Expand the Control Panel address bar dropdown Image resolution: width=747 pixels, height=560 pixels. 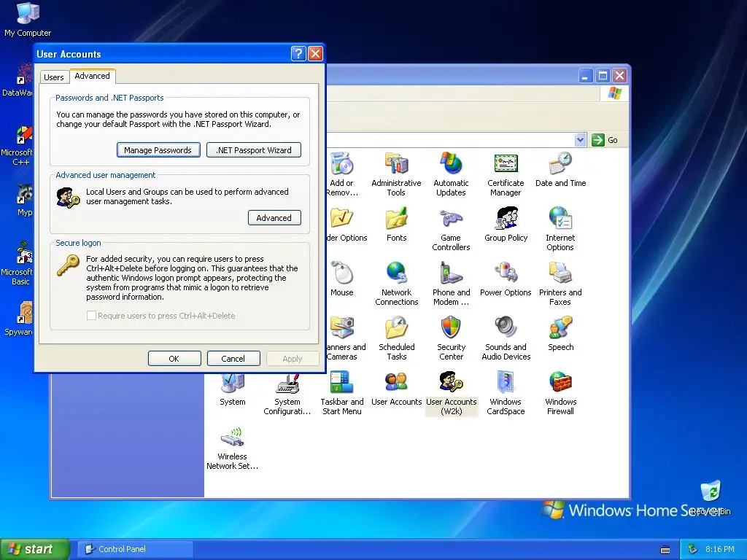click(580, 140)
